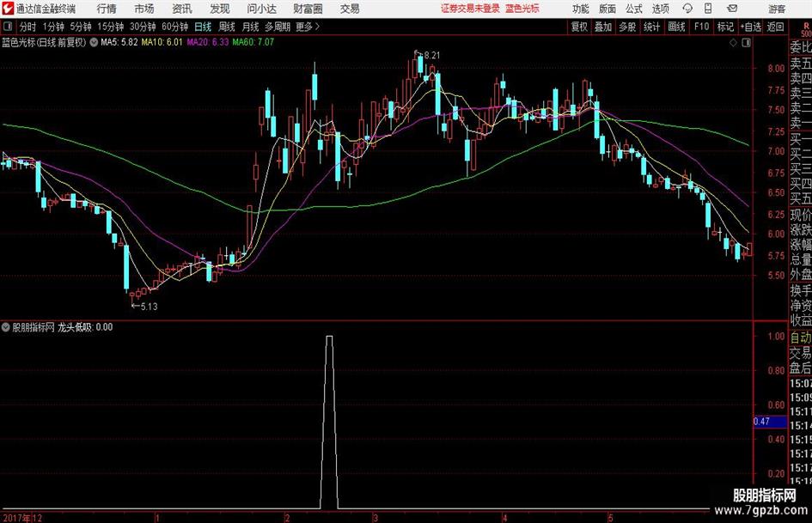The image size is (812, 523).
Task: Toggle the left side panel icon
Action: click(x=8, y=27)
